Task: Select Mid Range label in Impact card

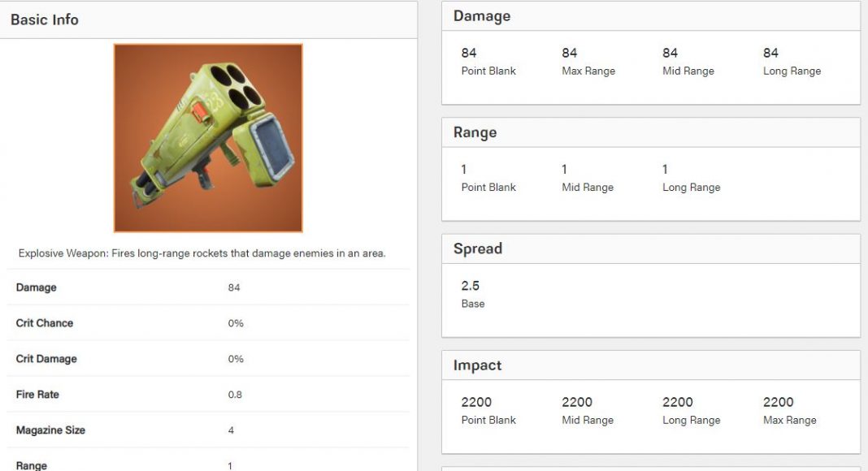Action: (x=588, y=420)
